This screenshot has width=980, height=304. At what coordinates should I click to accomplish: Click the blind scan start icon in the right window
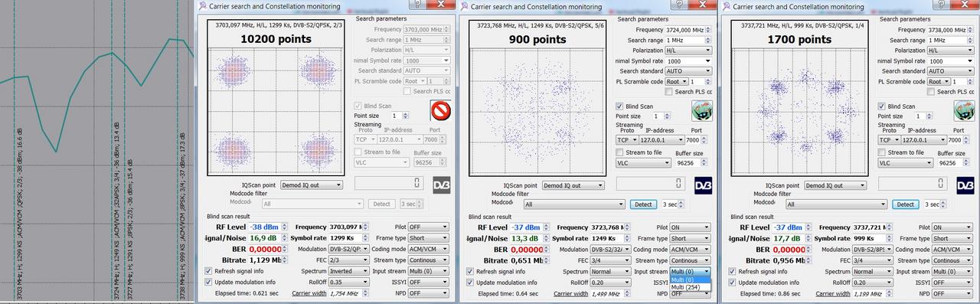[964, 111]
